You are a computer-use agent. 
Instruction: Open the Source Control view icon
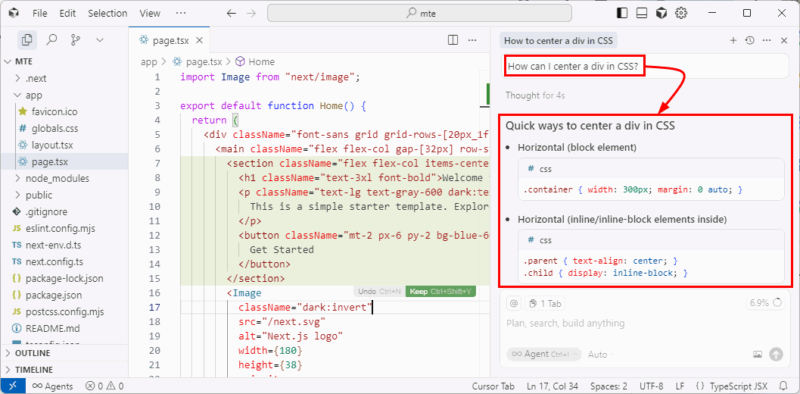76,40
